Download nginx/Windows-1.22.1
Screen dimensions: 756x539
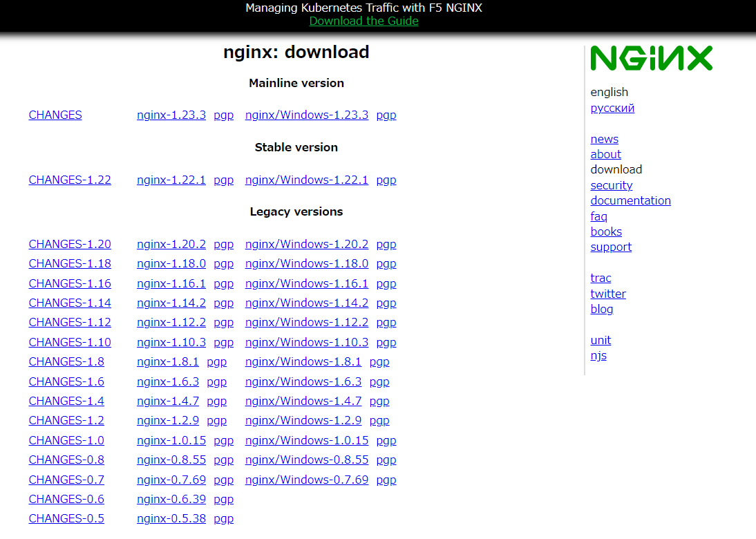pos(307,180)
